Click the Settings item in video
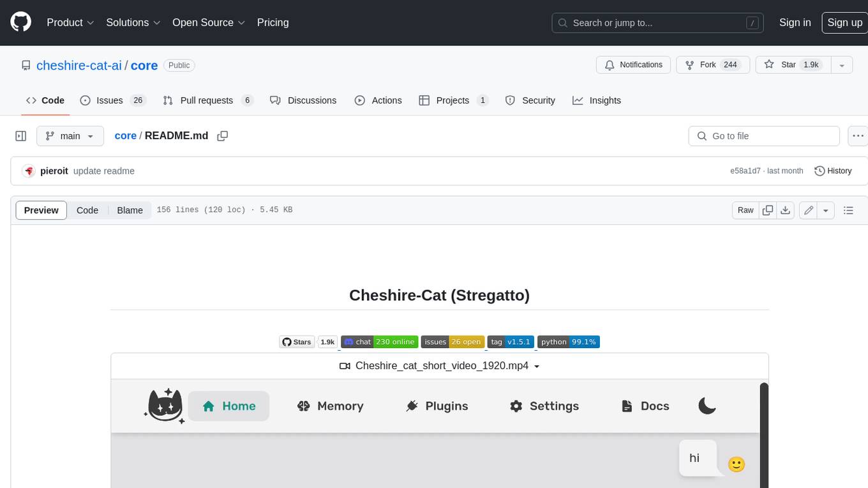868x488 pixels. (544, 406)
